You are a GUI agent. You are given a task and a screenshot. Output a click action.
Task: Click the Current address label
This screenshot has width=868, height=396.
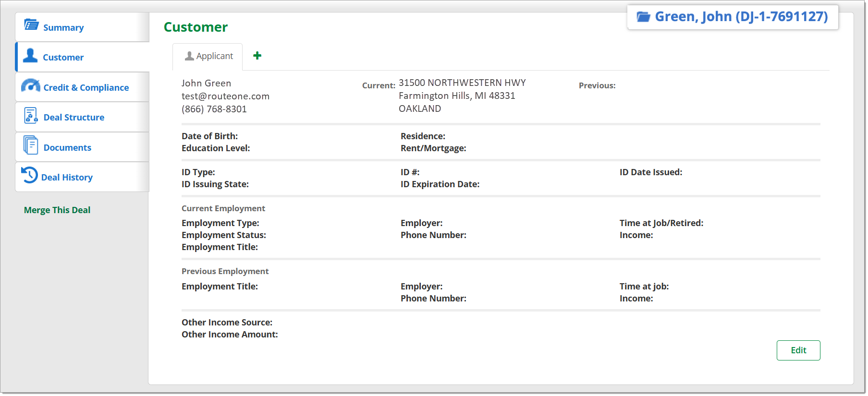point(379,85)
